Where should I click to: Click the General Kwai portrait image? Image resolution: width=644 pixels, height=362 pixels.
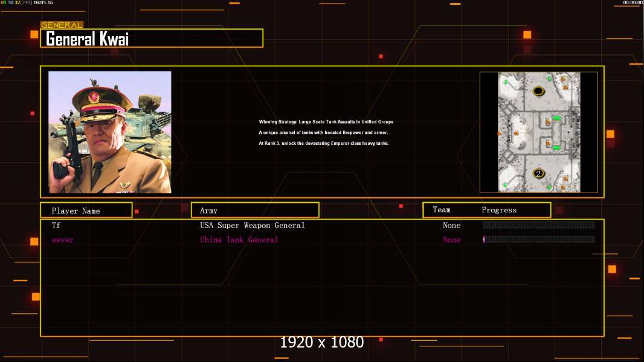110,132
